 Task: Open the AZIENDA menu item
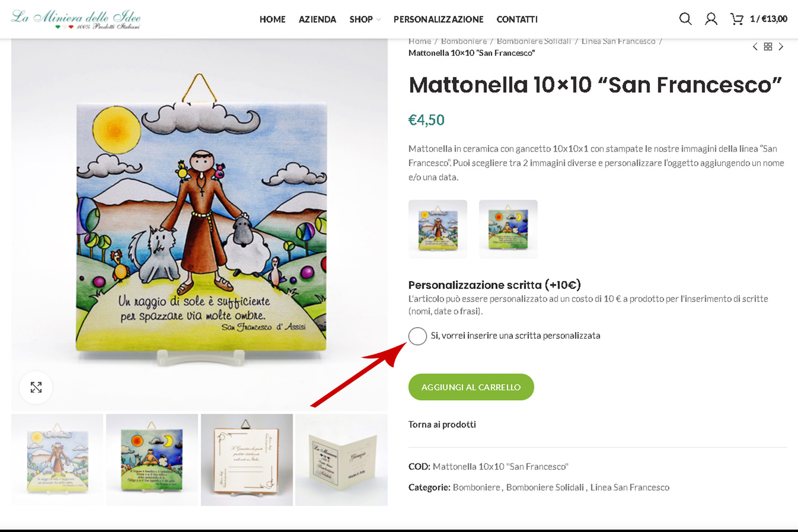[318, 19]
